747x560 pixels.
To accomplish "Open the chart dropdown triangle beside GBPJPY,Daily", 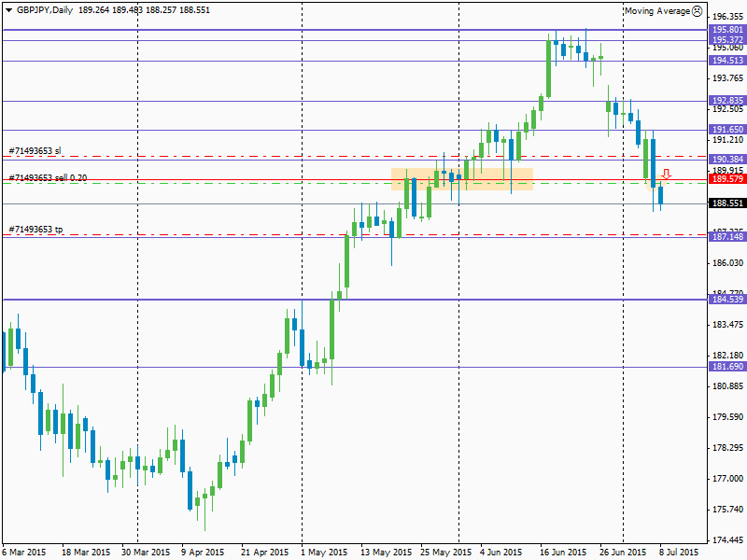I will pos(8,10).
